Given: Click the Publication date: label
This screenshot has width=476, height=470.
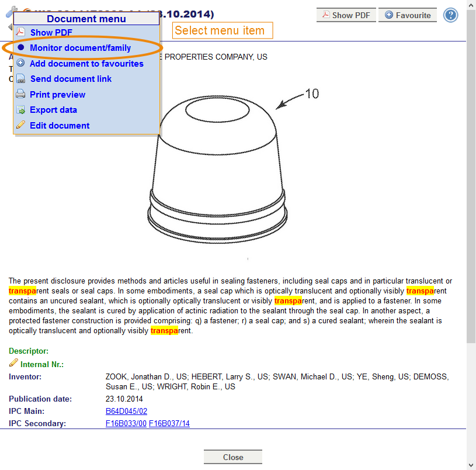Looking at the screenshot, I should click(x=40, y=399).
